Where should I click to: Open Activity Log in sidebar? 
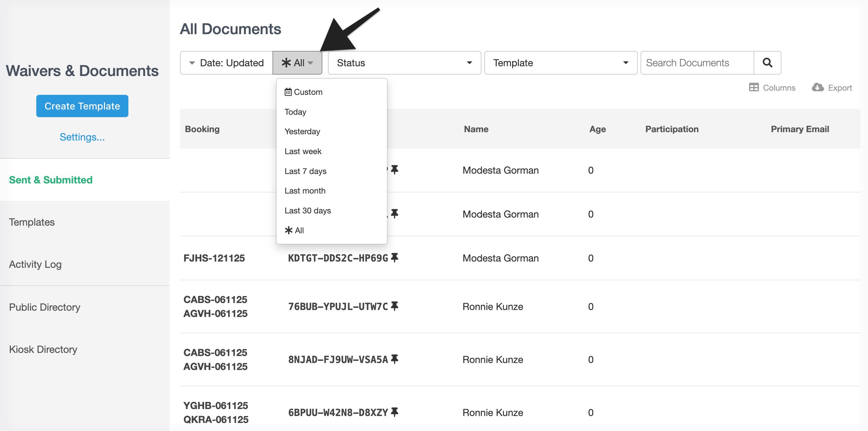coord(85,264)
